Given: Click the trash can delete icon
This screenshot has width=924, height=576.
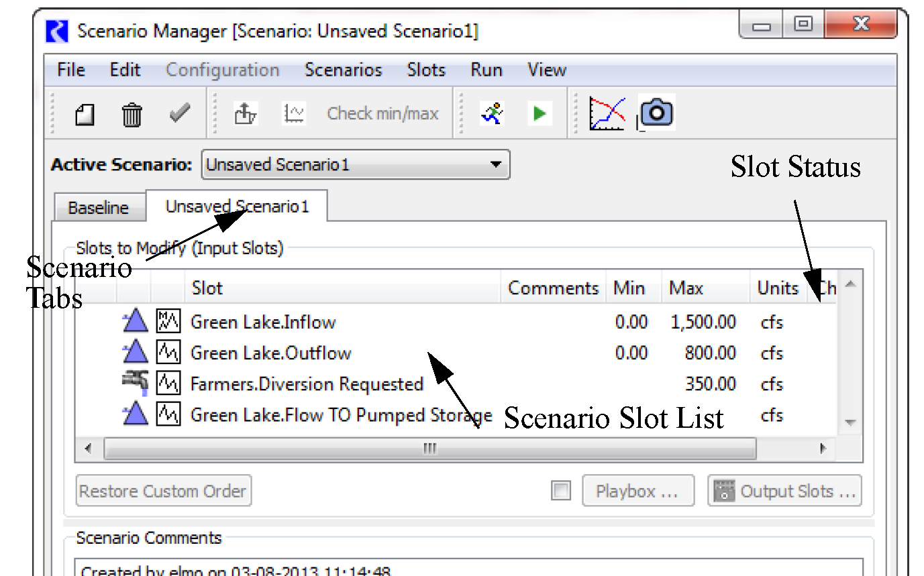Looking at the screenshot, I should coord(132,115).
